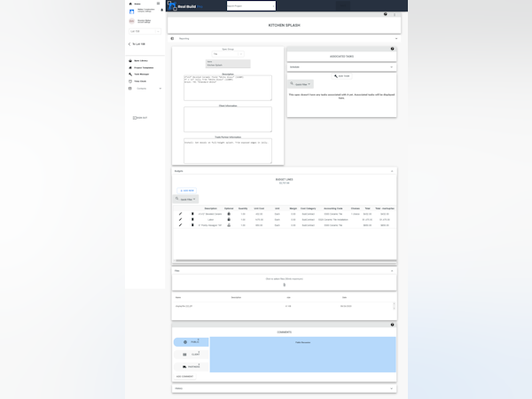Viewport: 532px width, 399px height.
Task: Click into the Description text area
Action: tap(228, 88)
